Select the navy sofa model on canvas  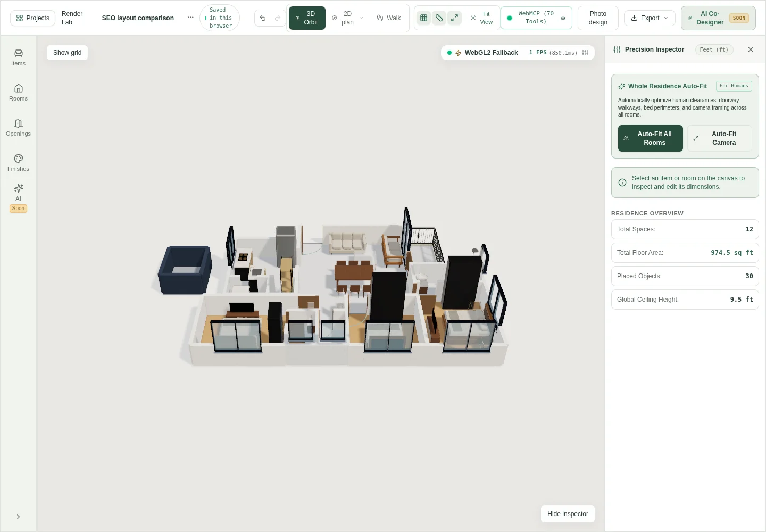click(x=185, y=270)
